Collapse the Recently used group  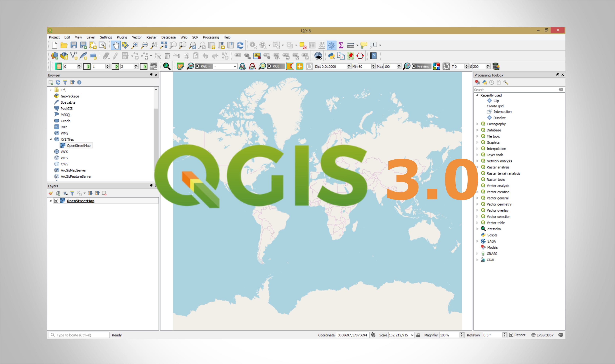point(477,95)
